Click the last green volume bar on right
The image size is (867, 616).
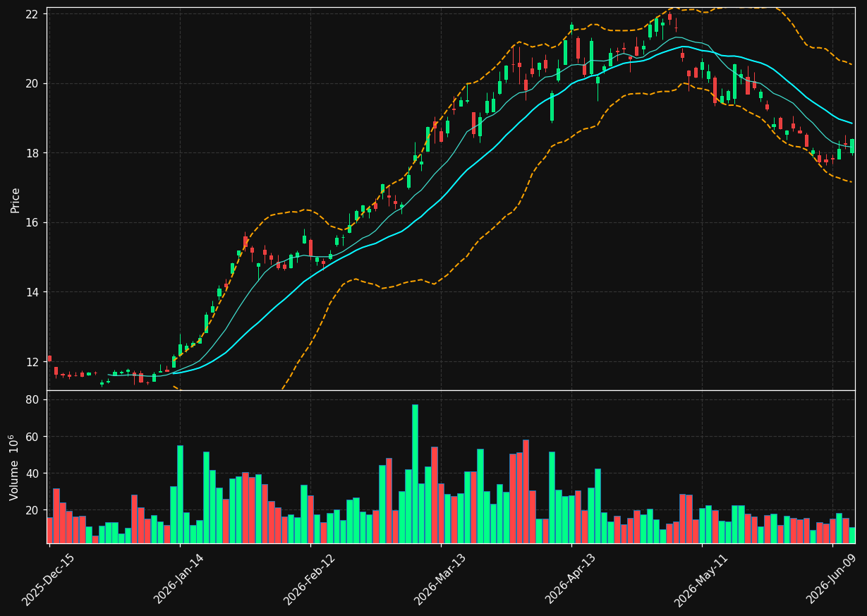point(852,535)
